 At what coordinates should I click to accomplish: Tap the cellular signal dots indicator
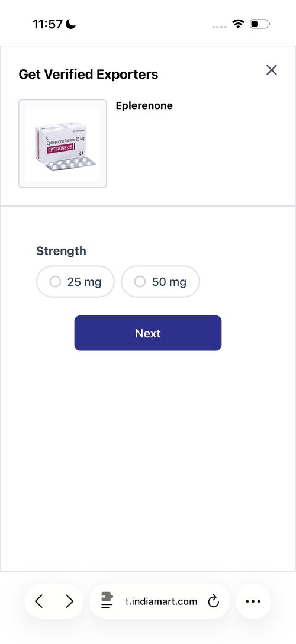[x=219, y=27]
